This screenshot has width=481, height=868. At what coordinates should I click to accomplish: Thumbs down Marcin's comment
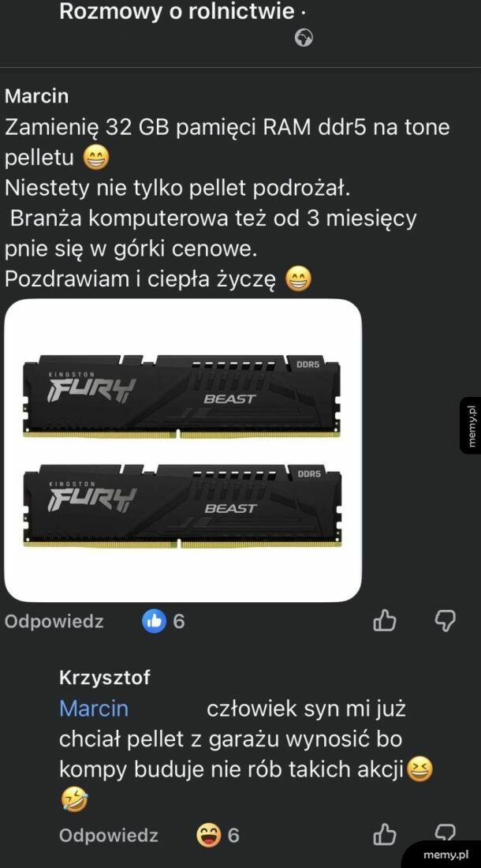[445, 621]
